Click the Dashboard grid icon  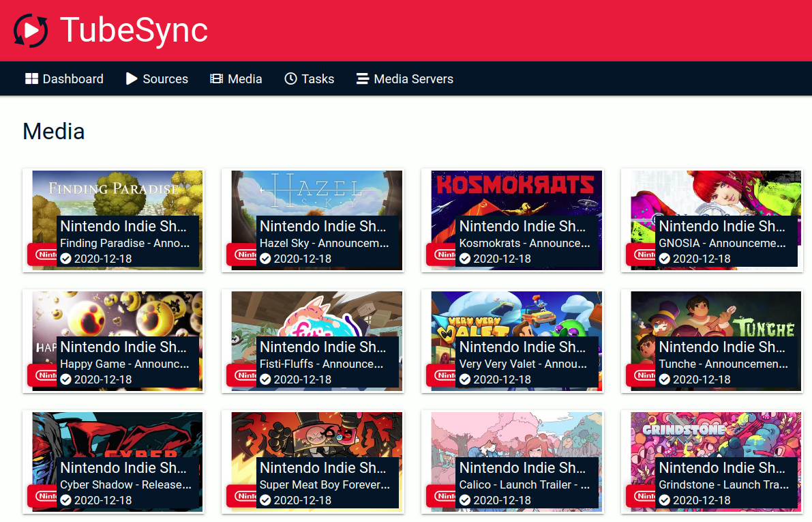(31, 78)
